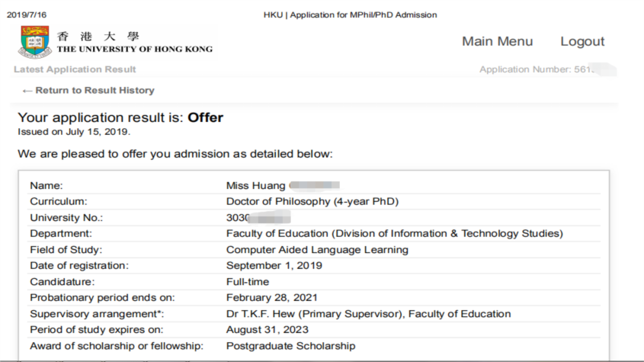Image resolution: width=644 pixels, height=362 pixels.
Task: Click the HKU crest logo
Action: pyautogui.click(x=35, y=42)
